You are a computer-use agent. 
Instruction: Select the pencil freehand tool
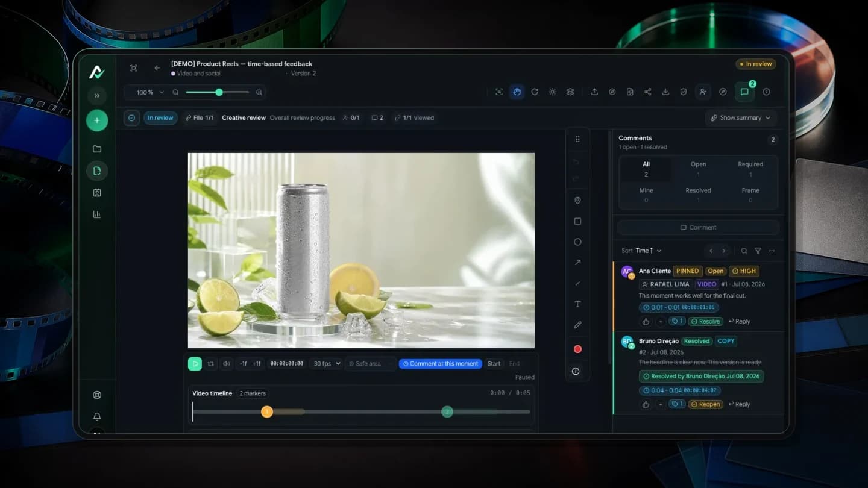pyautogui.click(x=577, y=325)
